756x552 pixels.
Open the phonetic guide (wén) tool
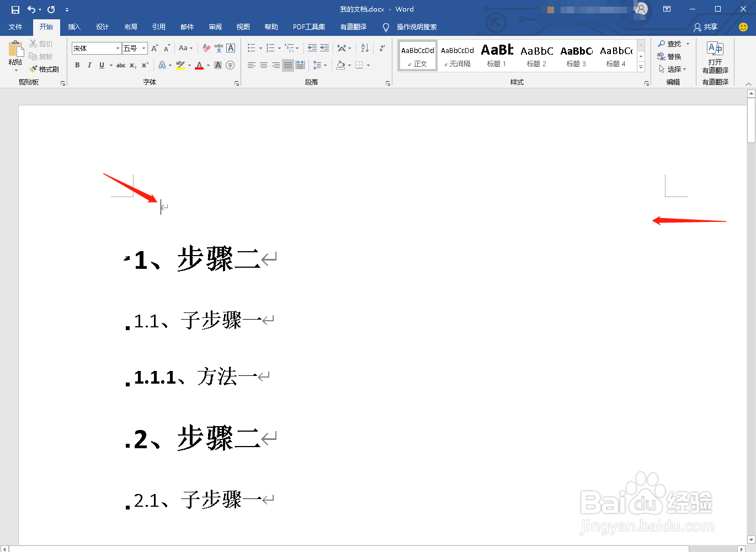click(219, 48)
